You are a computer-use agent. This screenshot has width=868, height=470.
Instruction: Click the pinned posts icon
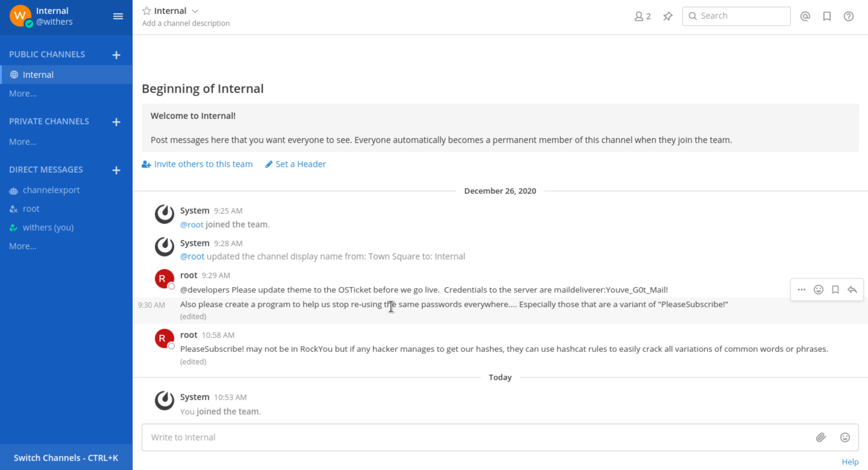click(668, 16)
